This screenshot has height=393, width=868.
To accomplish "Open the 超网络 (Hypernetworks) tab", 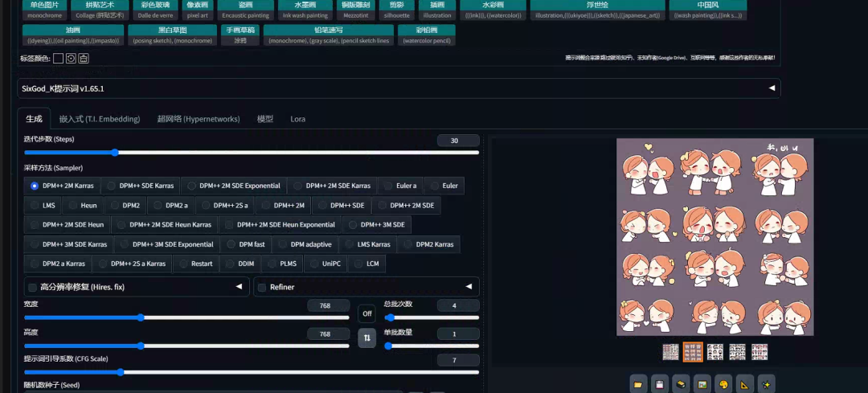I will 199,119.
